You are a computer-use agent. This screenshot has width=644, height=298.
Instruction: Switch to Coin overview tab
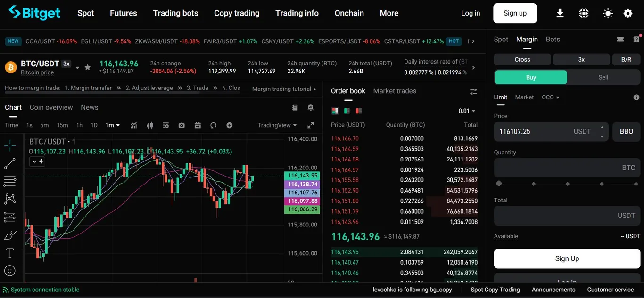[x=51, y=107]
